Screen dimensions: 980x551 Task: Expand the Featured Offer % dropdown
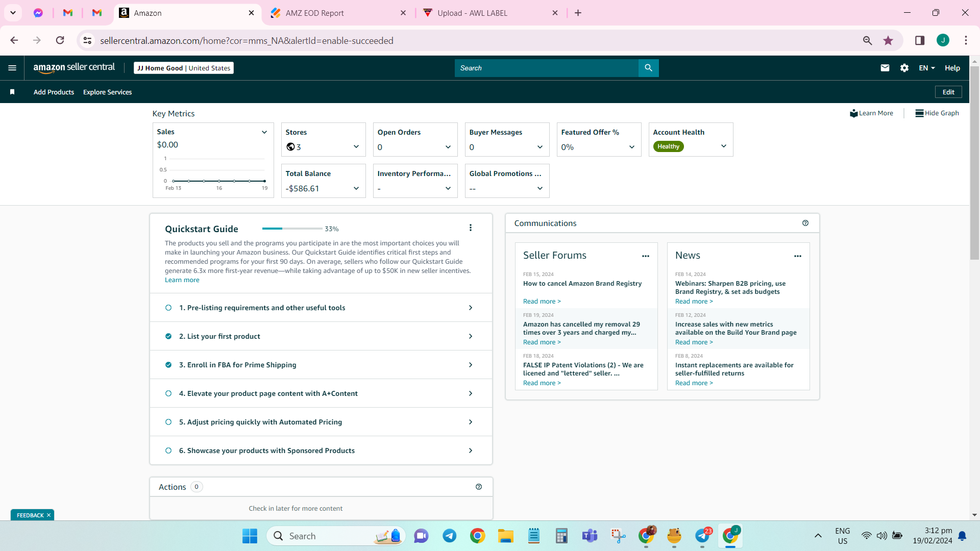(632, 147)
